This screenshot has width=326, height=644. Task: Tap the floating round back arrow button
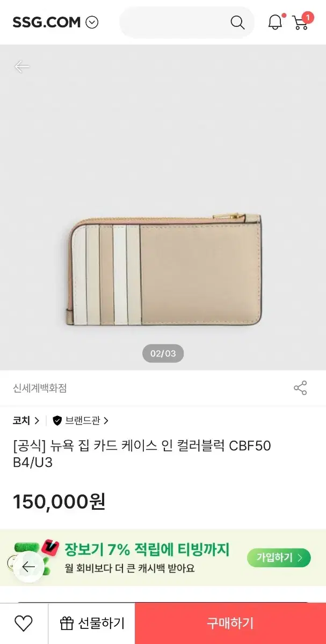28,567
